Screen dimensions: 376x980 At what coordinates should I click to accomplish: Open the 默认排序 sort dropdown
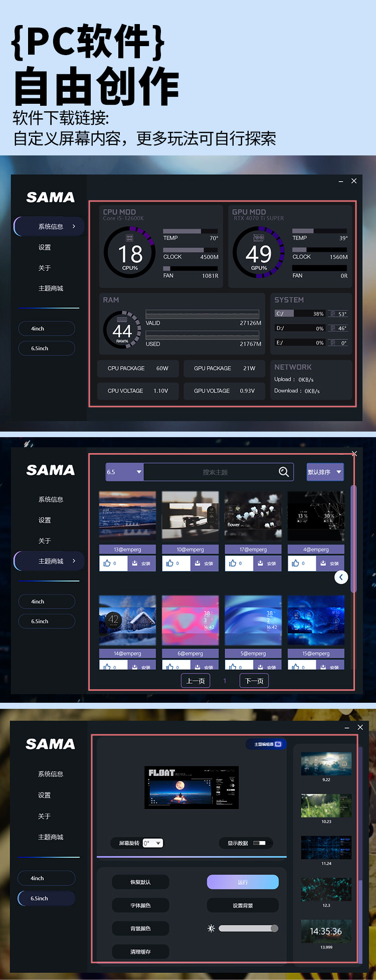click(x=325, y=472)
